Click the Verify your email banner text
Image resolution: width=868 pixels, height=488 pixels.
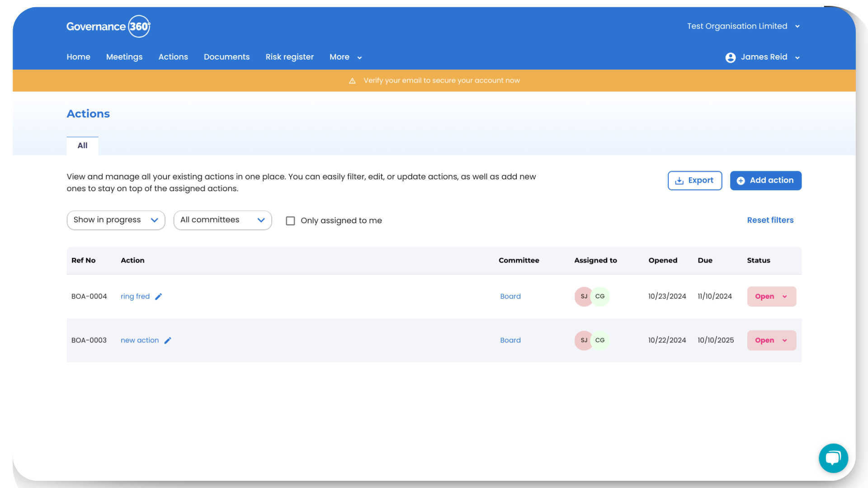442,80
